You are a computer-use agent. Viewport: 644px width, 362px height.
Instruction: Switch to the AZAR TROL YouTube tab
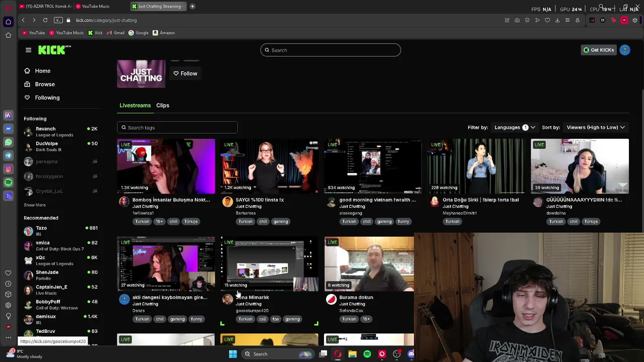point(45,7)
